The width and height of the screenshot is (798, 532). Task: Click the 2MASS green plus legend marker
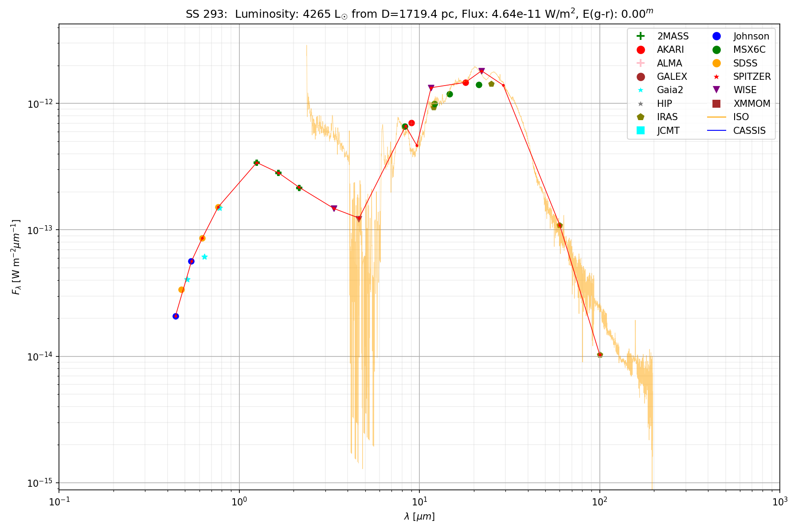[x=640, y=36]
